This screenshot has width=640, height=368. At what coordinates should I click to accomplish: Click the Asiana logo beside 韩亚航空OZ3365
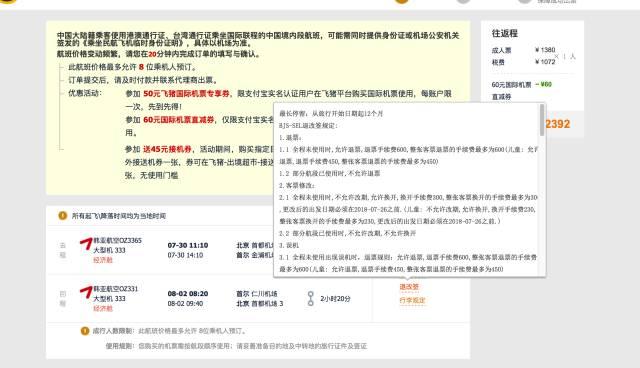point(86,244)
